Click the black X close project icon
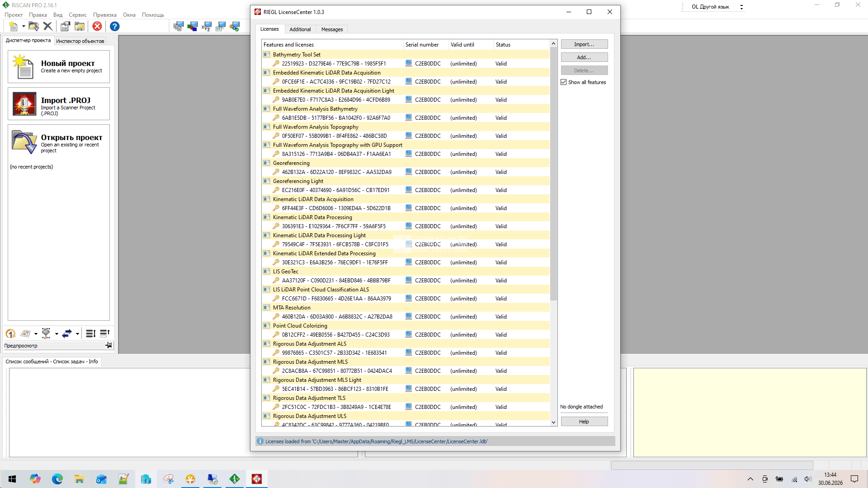The height and width of the screenshot is (488, 868). 48,27
